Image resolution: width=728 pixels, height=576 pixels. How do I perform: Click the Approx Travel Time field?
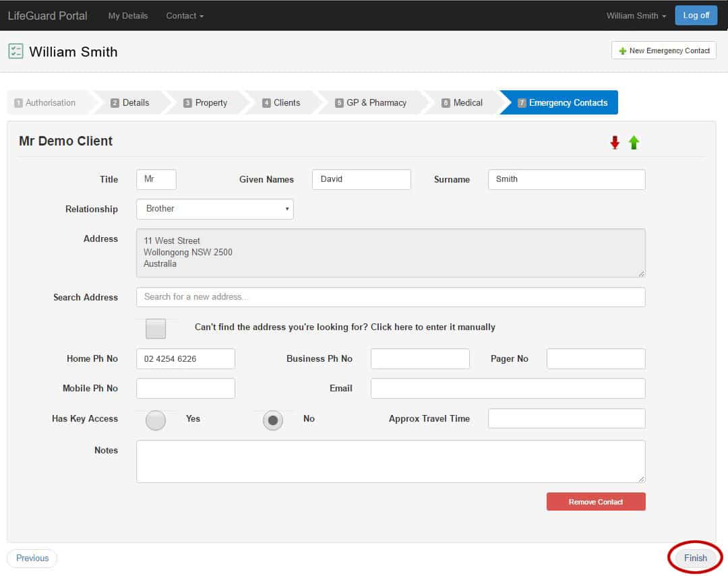tap(566, 418)
